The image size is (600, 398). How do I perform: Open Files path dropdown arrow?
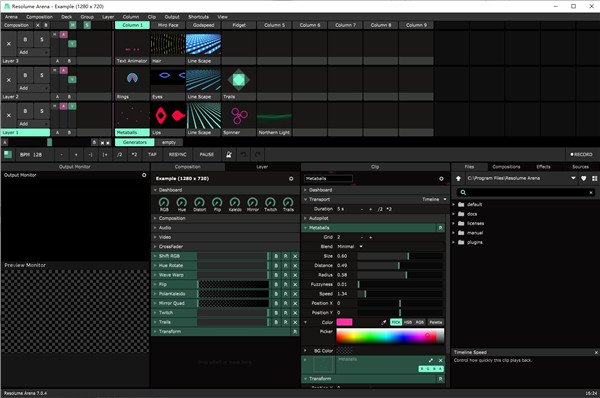573,178
